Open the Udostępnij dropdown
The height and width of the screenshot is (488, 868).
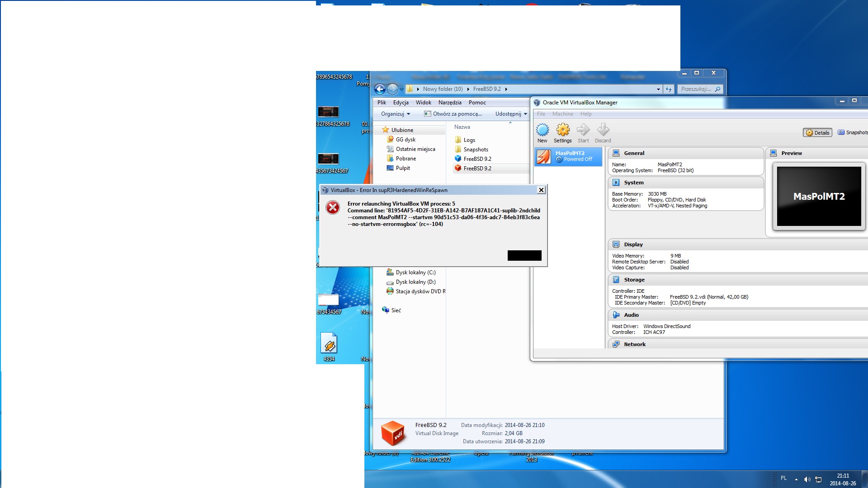511,114
